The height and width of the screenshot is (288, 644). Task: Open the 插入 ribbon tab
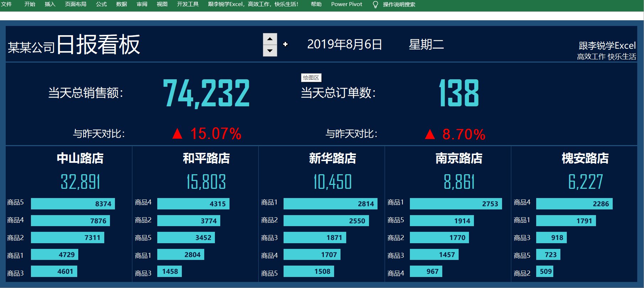[50, 4]
